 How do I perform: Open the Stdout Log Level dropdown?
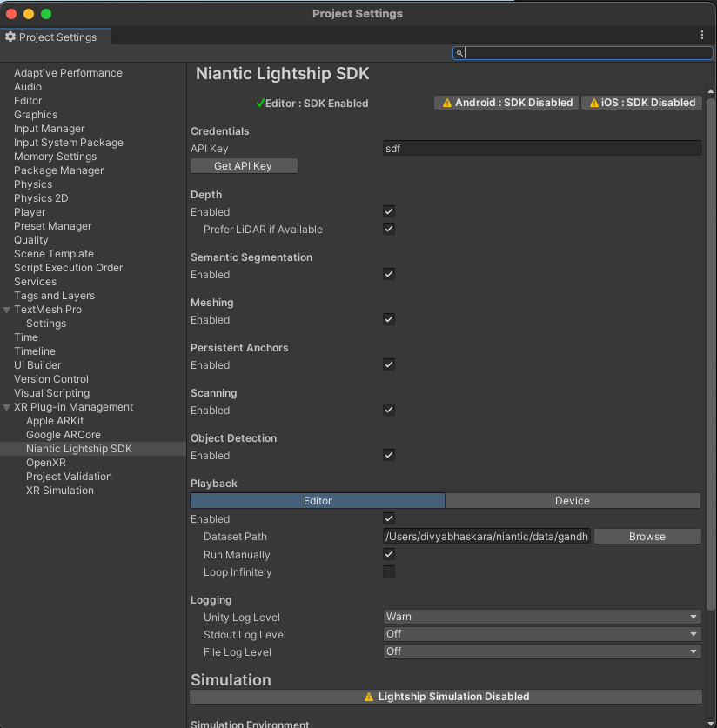click(542, 634)
